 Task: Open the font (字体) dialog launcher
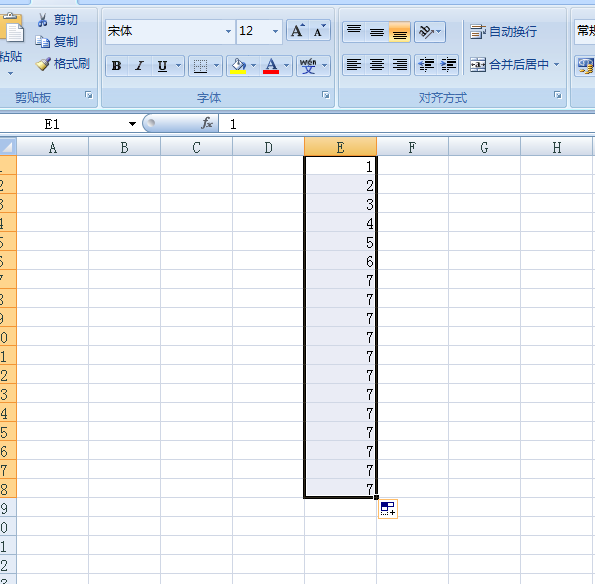326,95
